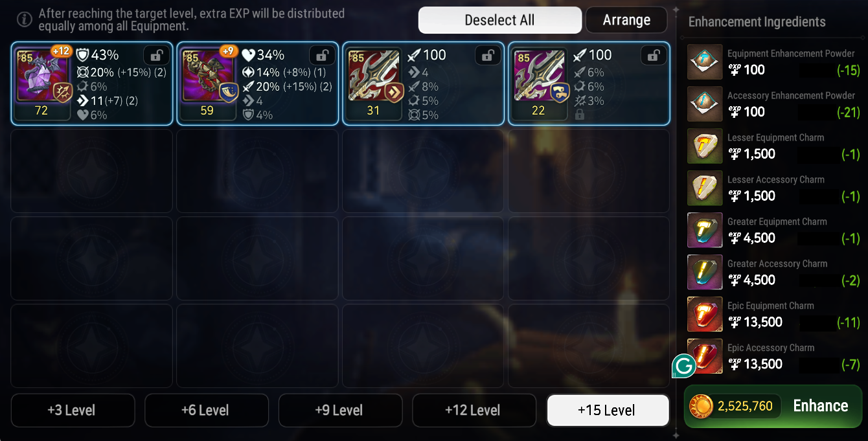The width and height of the screenshot is (868, 441).
Task: Set target to +3 Level
Action: [x=73, y=411]
